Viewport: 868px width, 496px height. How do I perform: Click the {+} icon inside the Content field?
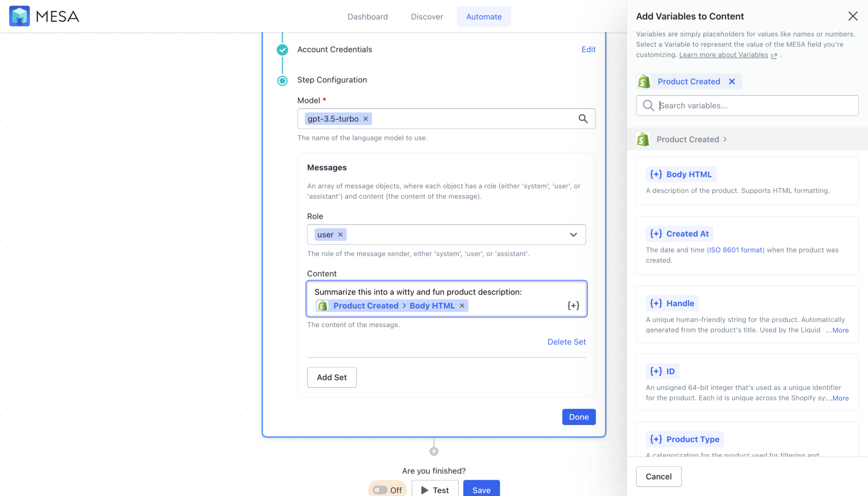coord(573,305)
